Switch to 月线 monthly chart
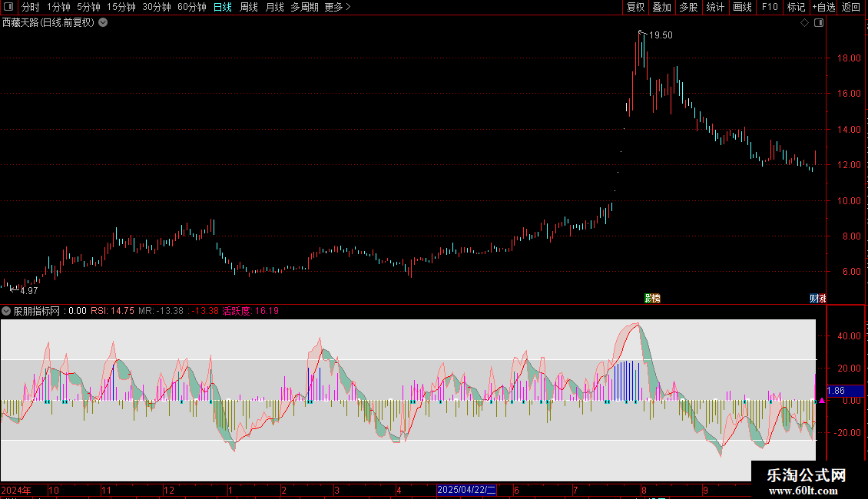The image size is (868, 499). pyautogui.click(x=274, y=7)
